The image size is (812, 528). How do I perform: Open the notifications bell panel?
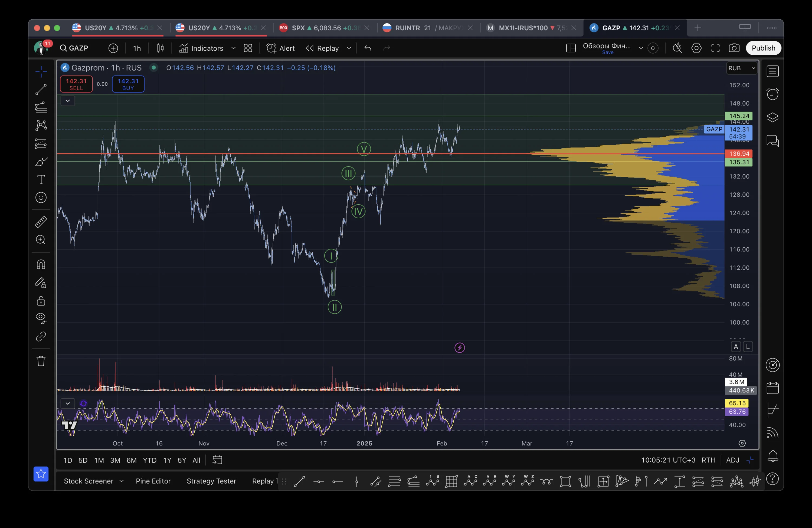point(773,456)
